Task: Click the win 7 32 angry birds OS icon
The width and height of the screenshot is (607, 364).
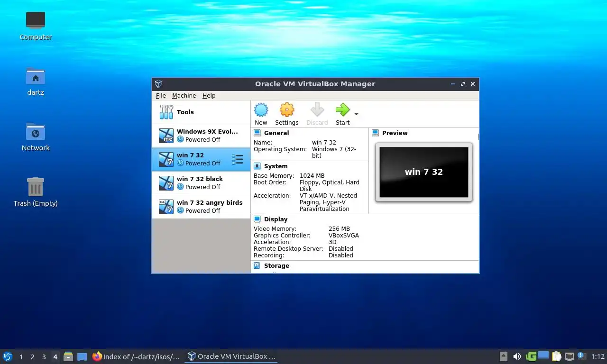Action: click(x=166, y=207)
